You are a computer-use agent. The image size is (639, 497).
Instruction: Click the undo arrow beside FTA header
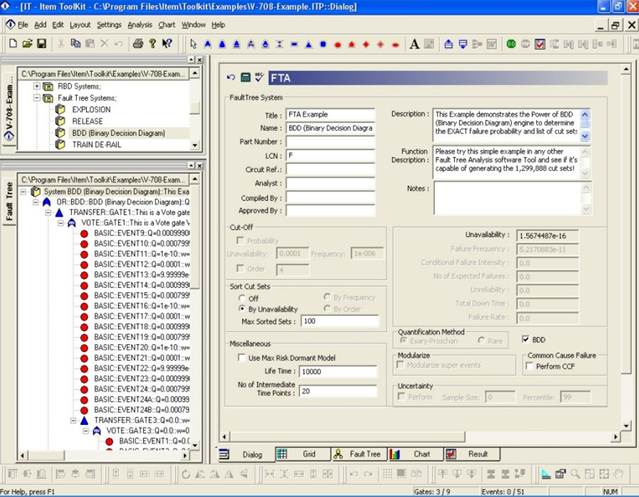[x=232, y=77]
